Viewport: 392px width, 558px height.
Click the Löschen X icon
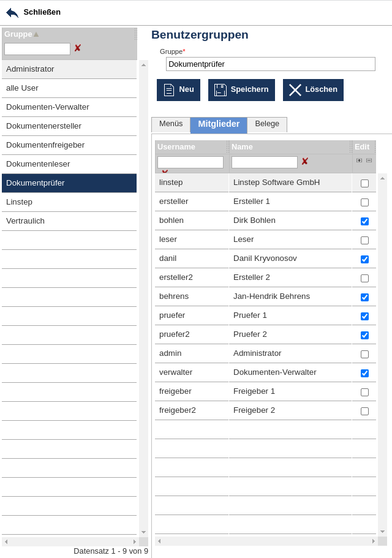pos(295,90)
